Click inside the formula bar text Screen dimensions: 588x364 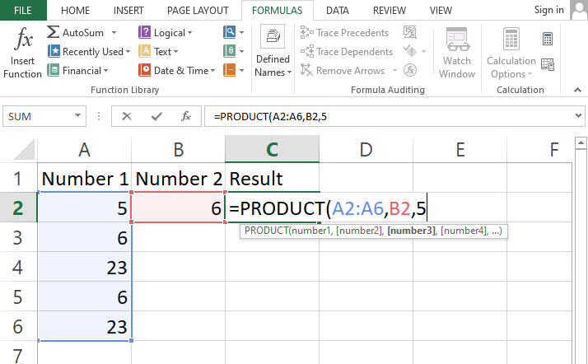tap(371, 117)
